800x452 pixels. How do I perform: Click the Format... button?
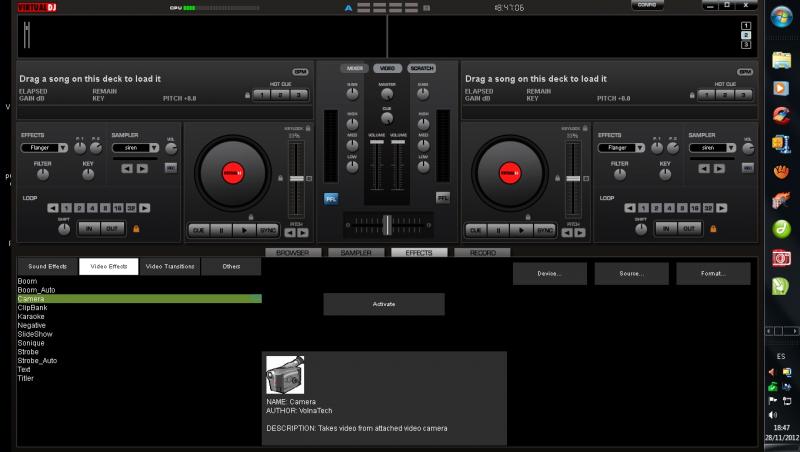713,274
